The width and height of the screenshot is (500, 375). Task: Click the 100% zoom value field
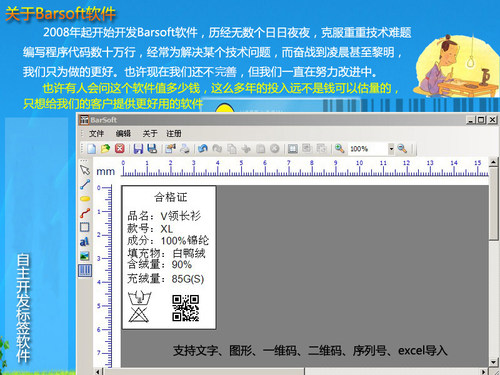(x=368, y=149)
